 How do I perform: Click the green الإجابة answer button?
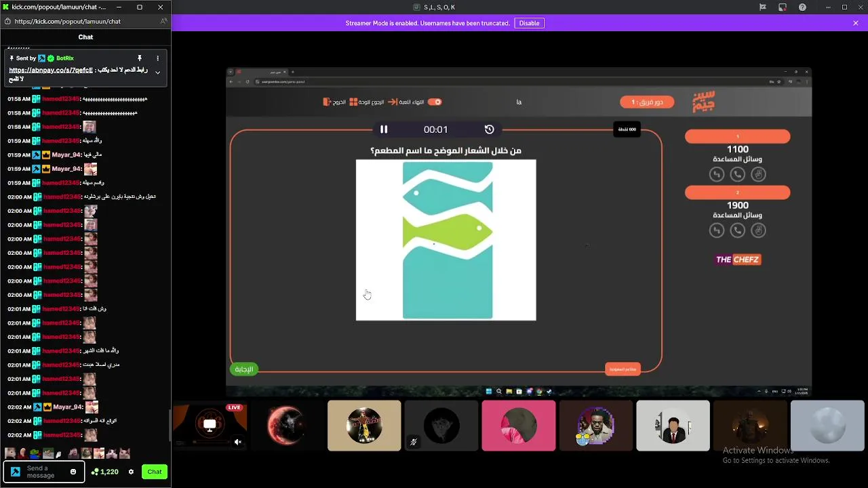pyautogui.click(x=243, y=369)
